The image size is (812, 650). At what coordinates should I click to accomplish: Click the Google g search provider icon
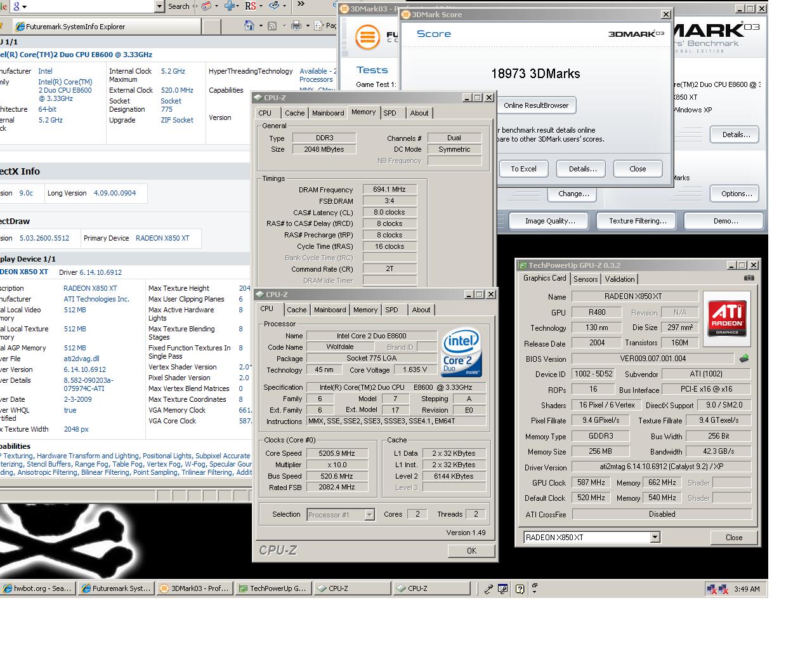click(16, 6)
